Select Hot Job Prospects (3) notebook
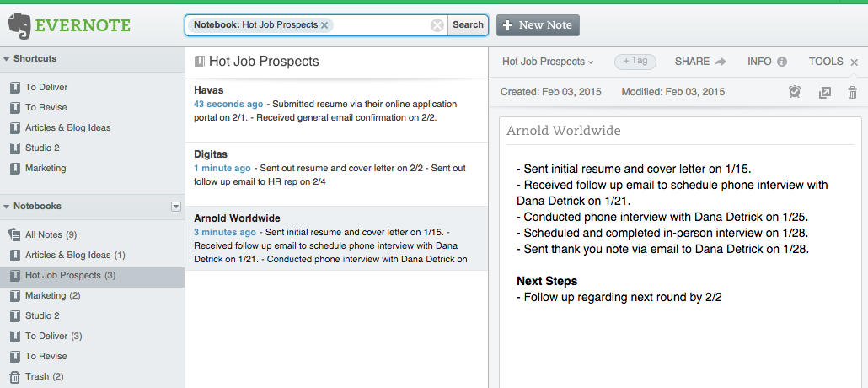This screenshot has height=388, width=868. tap(92, 276)
